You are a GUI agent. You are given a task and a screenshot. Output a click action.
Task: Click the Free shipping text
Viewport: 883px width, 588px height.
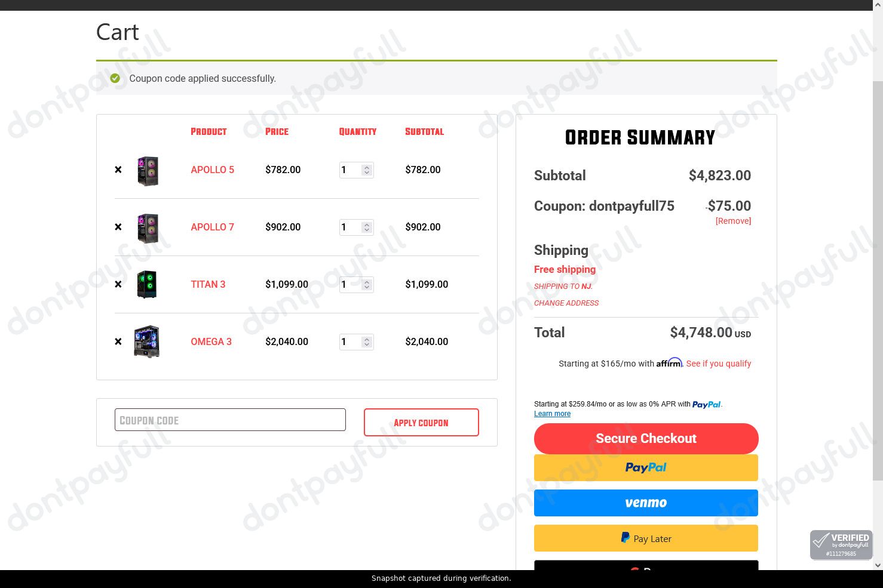tap(565, 269)
